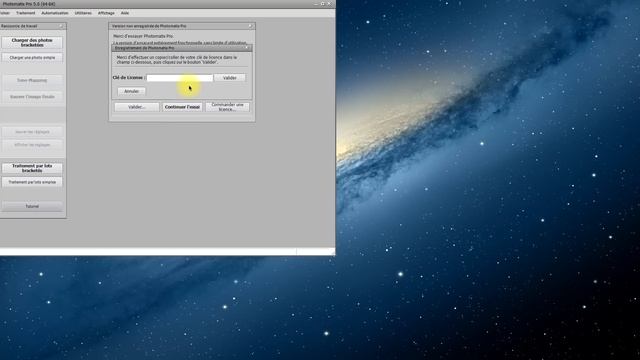Click Annuler in registration dialog
The width and height of the screenshot is (640, 360).
[131, 91]
